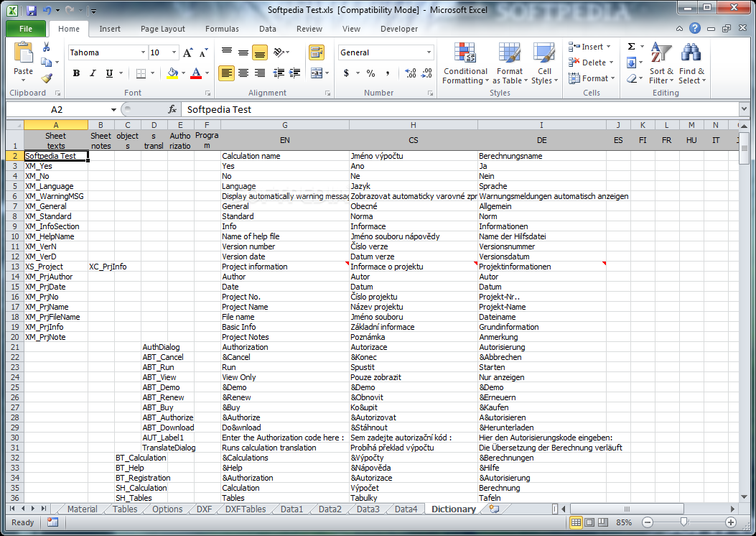Apply Percent Style format
The height and width of the screenshot is (536, 756).
coord(370,73)
